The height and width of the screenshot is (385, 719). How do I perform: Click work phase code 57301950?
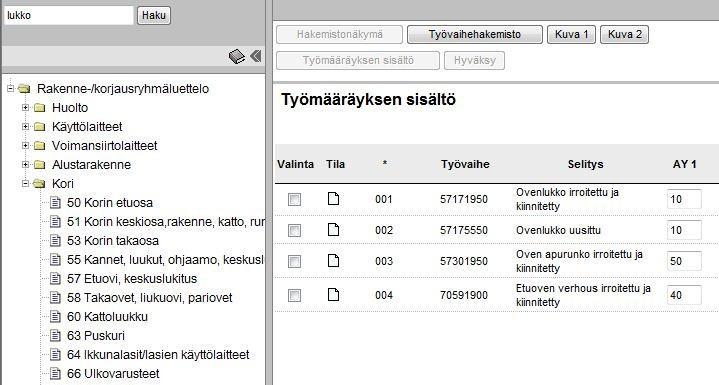click(x=464, y=262)
